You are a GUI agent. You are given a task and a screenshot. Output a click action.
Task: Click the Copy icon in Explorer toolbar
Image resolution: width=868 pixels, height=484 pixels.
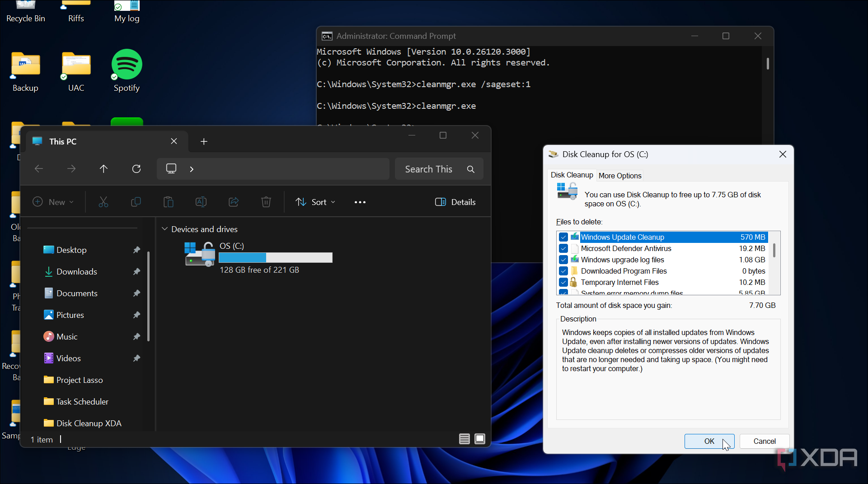coord(135,202)
